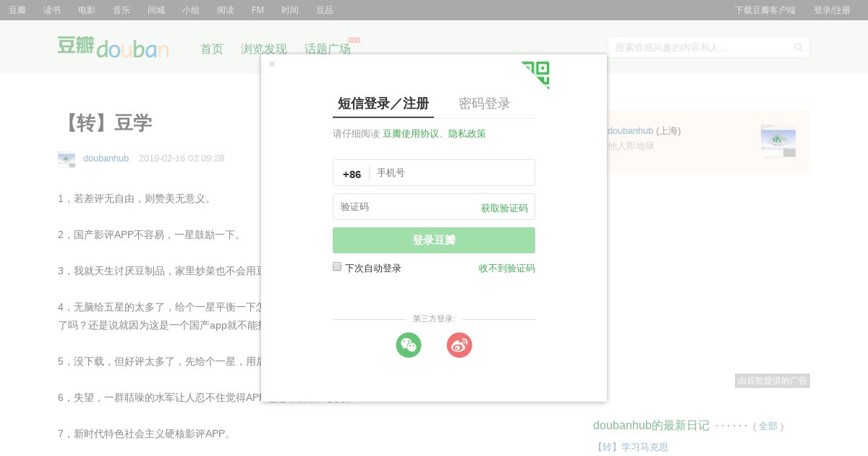The width and height of the screenshot is (868, 456).
Task: Click 获取验证码 to request code
Action: point(504,208)
